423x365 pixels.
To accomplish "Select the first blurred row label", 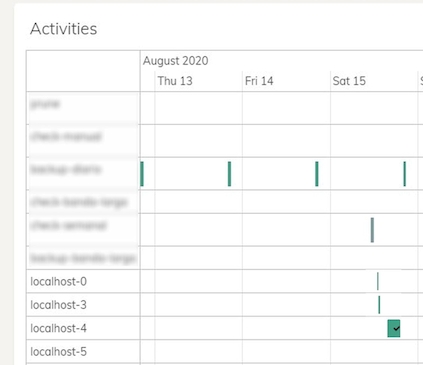I will click(45, 104).
